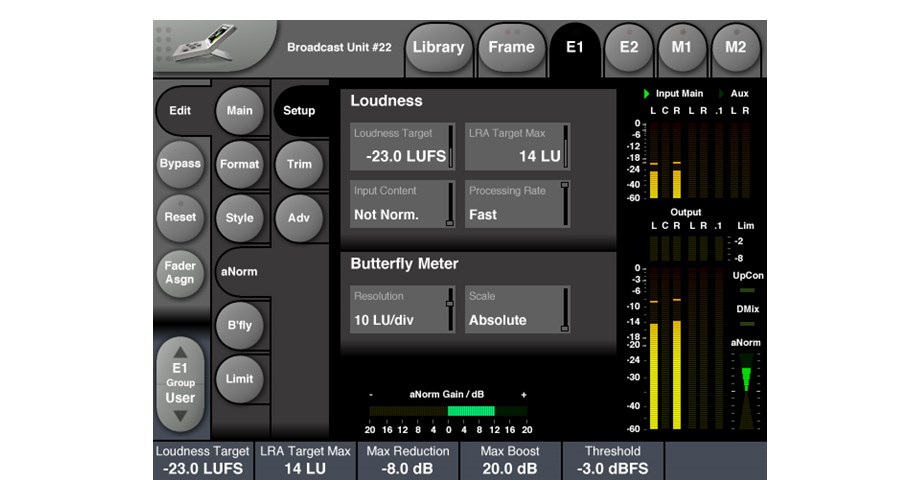
Task: Click the DMix indicator
Action: point(747,323)
